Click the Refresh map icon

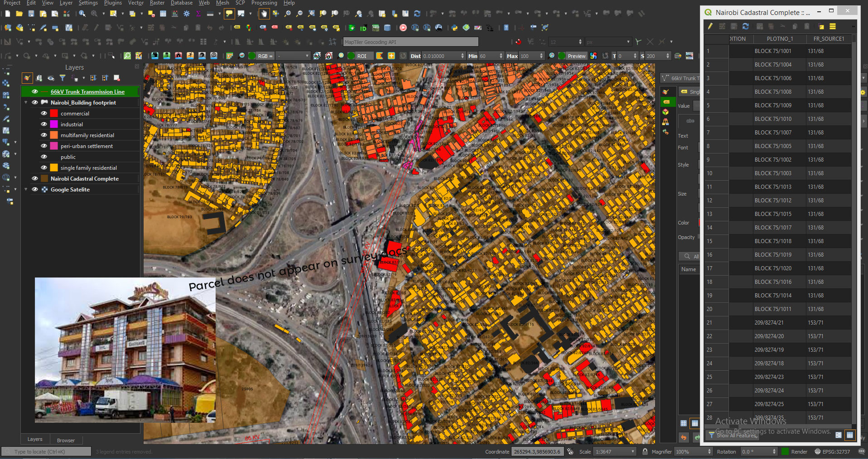tap(417, 14)
